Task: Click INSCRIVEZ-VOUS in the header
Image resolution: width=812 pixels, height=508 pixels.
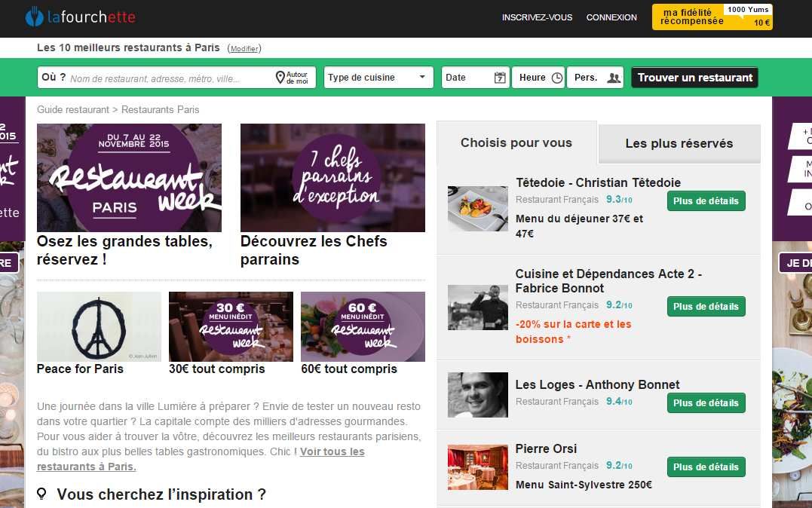Action: click(x=537, y=17)
